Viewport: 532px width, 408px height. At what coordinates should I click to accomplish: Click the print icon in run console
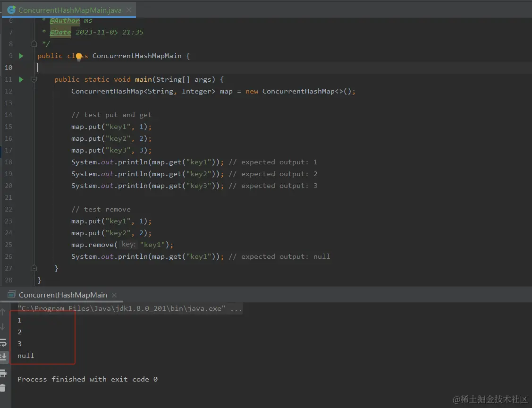[3, 374]
